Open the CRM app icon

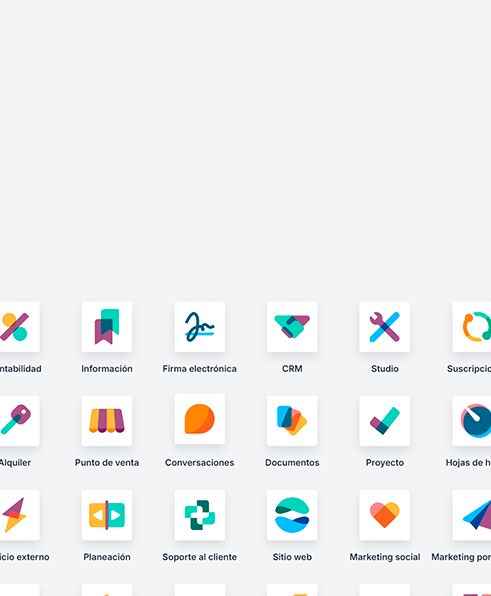pyautogui.click(x=292, y=327)
